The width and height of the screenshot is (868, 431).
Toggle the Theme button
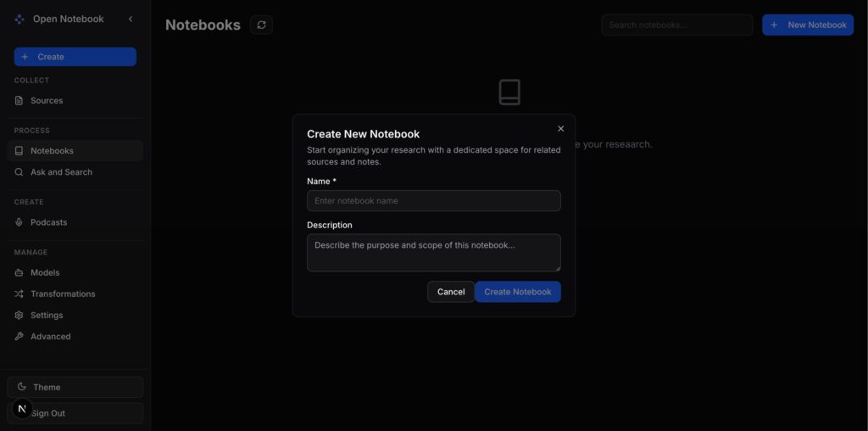click(75, 387)
